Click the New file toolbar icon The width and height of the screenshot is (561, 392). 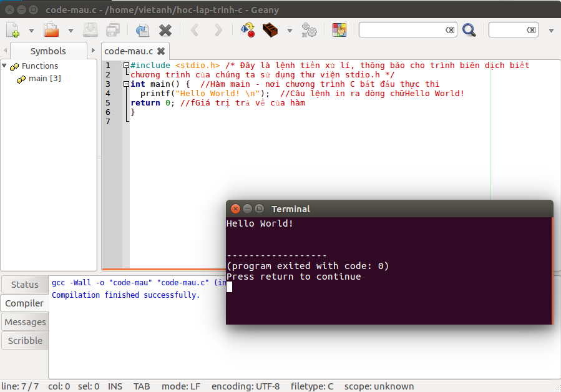click(x=12, y=30)
